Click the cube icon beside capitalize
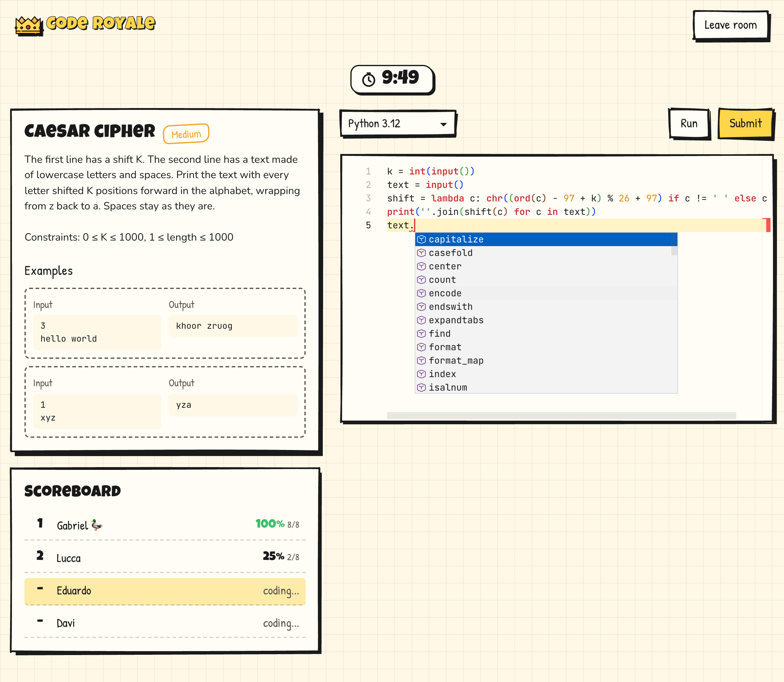The image size is (784, 682). coord(421,239)
